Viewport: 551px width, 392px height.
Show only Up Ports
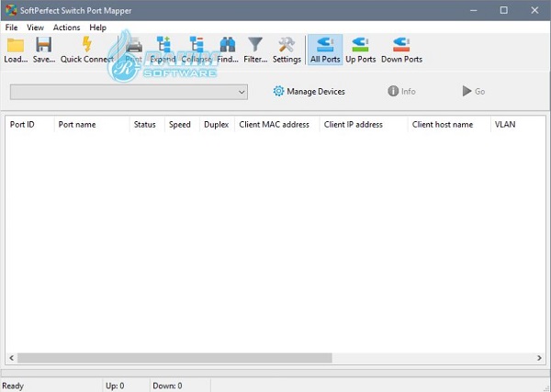tap(361, 50)
